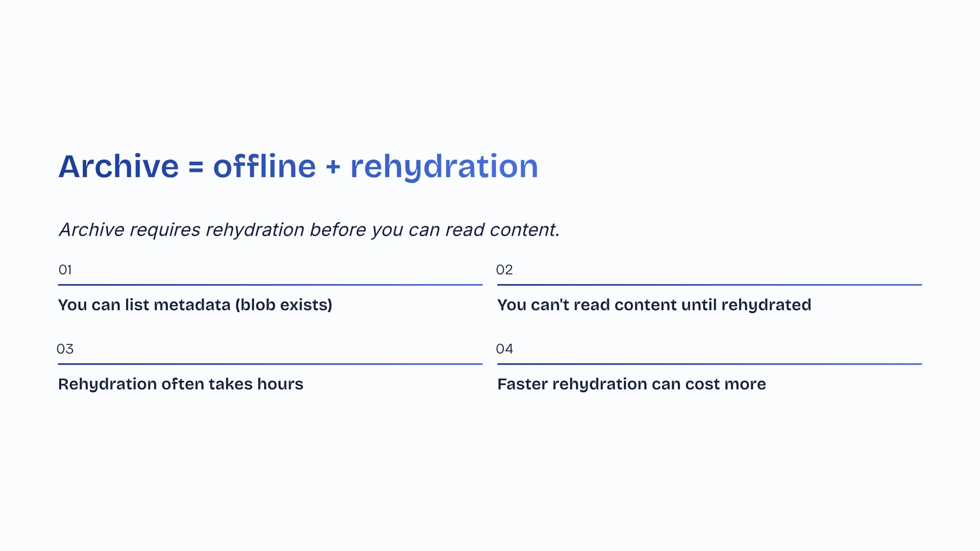
Task: Click the divider line beneath "03"
Action: [x=270, y=364]
